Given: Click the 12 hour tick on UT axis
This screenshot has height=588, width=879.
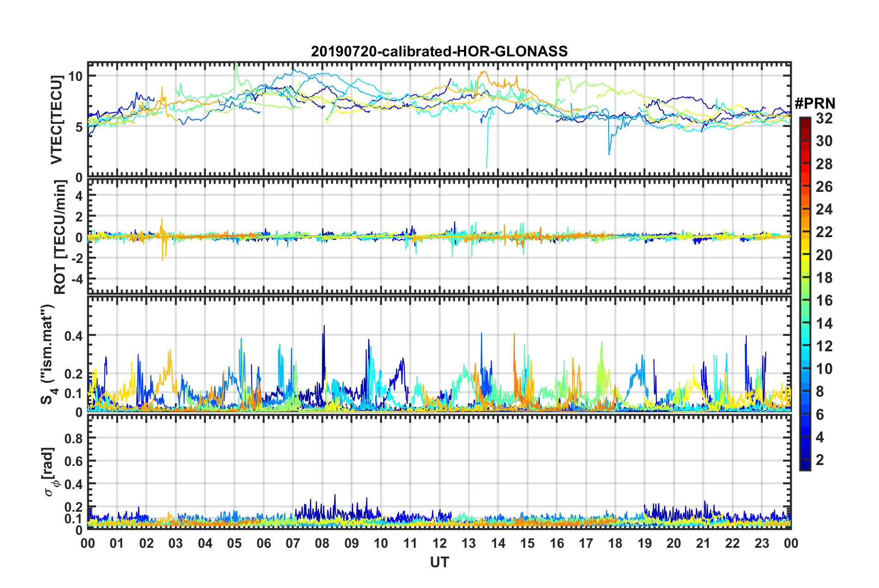Looking at the screenshot, I should [x=439, y=543].
